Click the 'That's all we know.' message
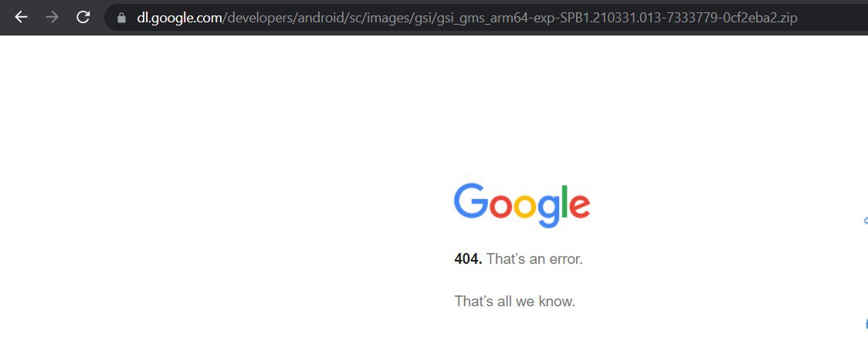The height and width of the screenshot is (351, 868). pos(515,302)
